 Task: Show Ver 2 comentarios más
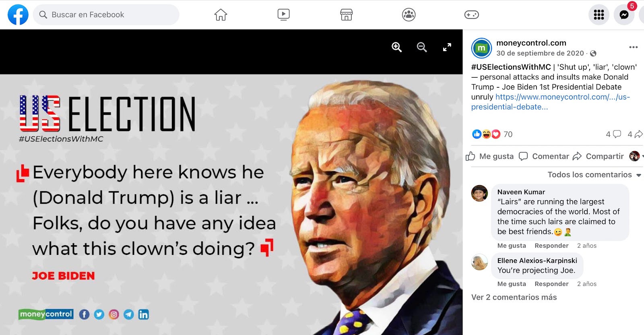click(x=514, y=297)
